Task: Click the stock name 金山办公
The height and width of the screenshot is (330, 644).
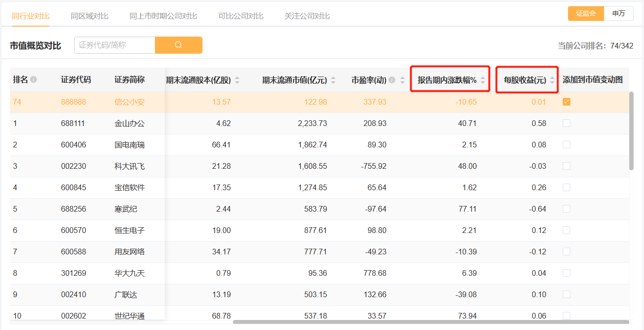Action: coord(129,123)
